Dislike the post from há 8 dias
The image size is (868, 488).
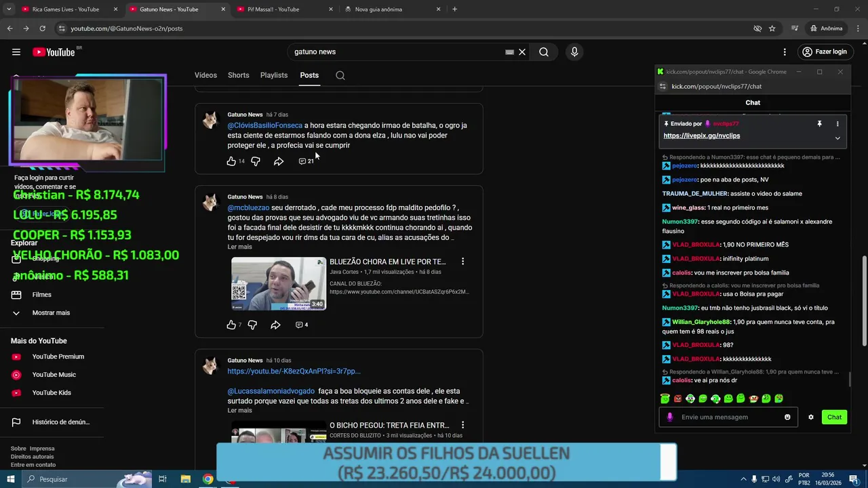click(252, 325)
